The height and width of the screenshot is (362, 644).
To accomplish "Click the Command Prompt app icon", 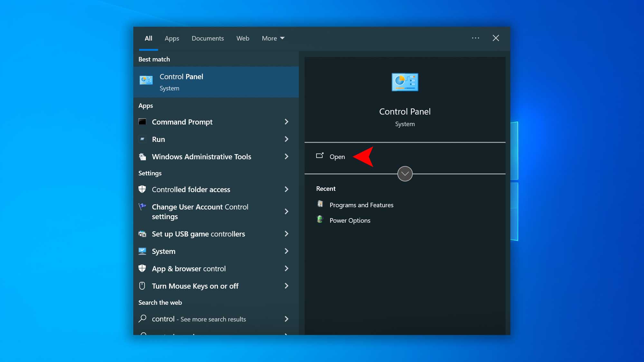I will [x=142, y=122].
